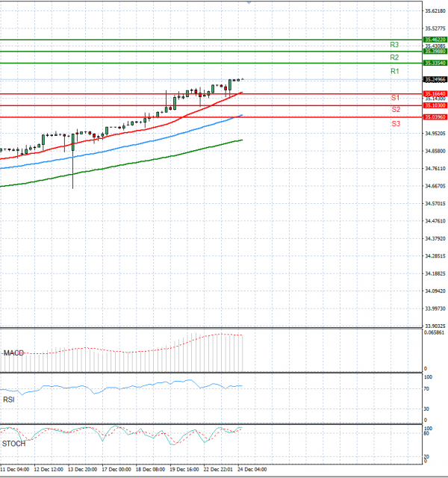Click the R1 resistance label

(x=395, y=72)
